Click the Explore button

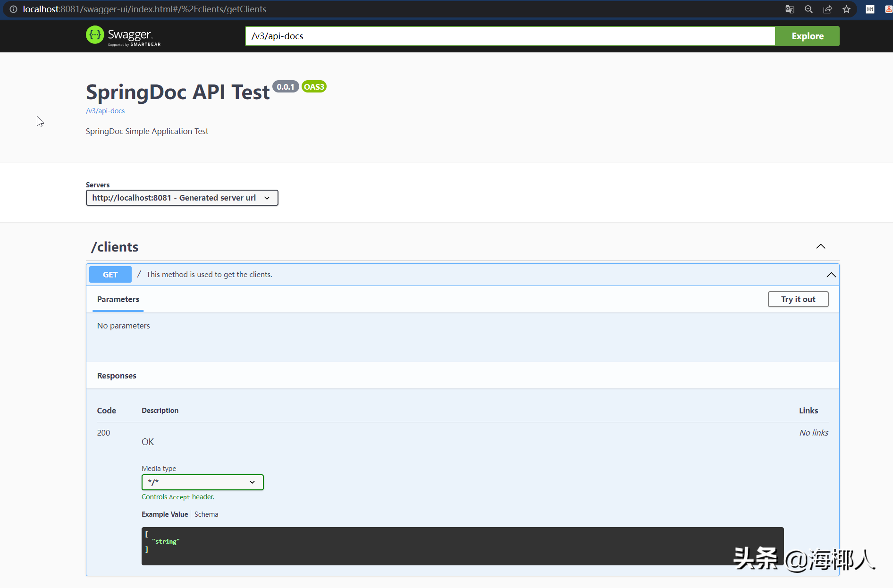point(807,36)
